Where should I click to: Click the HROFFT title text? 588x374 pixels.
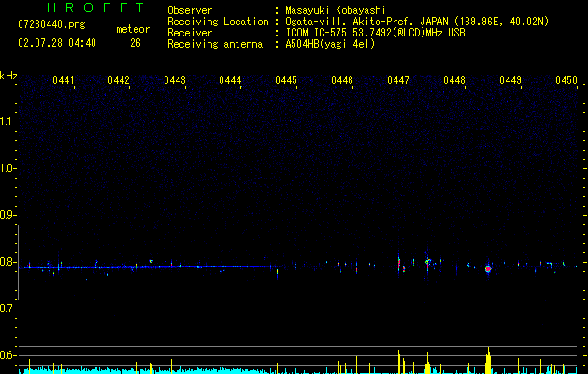coord(95,7)
